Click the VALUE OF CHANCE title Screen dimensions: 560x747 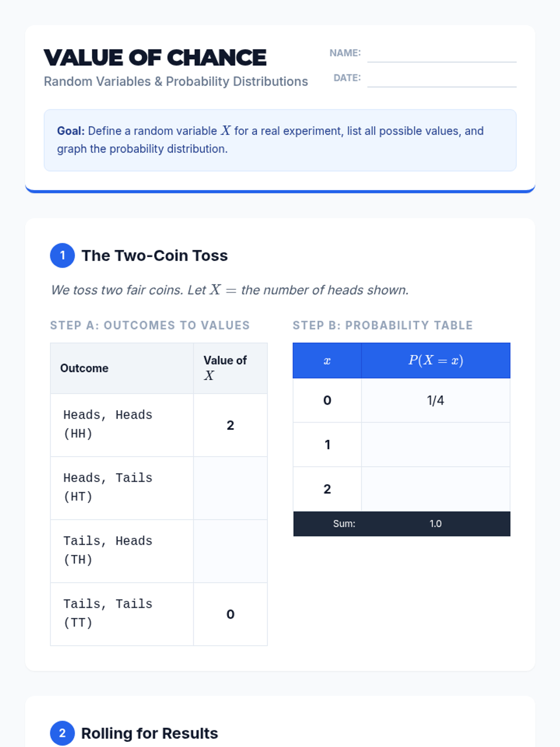click(x=155, y=58)
